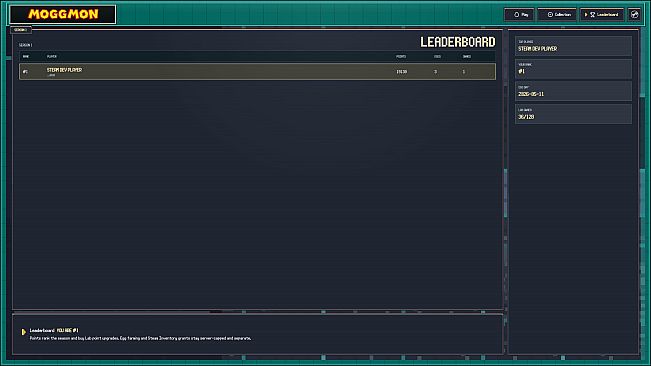Click the yellow arrow beside Leaderboard hint
Screen dimensions: 651x366
point(23,332)
